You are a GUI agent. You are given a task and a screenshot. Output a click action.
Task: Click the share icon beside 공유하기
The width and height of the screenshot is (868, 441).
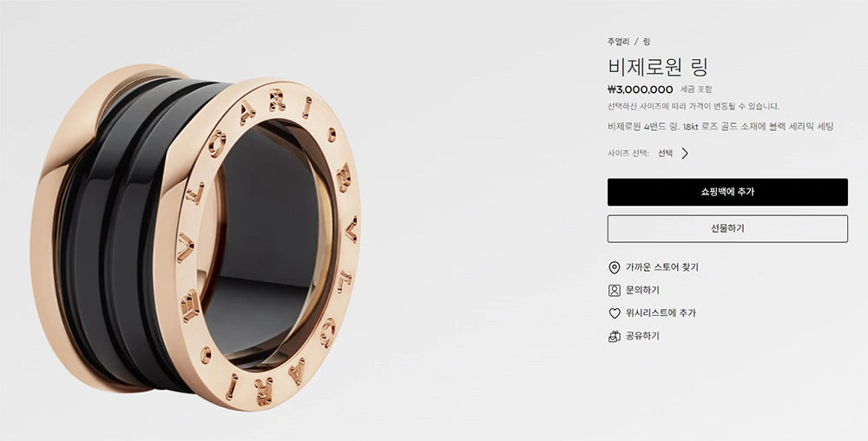click(x=614, y=337)
